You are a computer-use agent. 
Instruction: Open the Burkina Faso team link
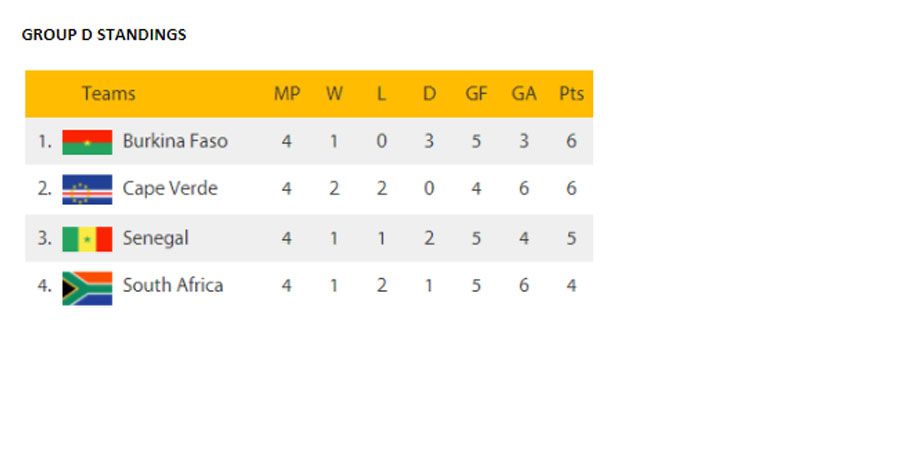tap(175, 141)
